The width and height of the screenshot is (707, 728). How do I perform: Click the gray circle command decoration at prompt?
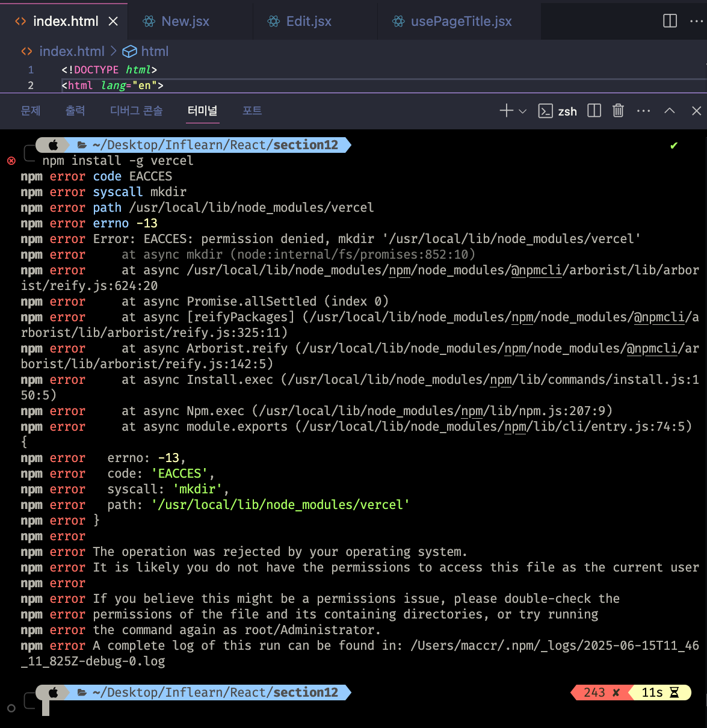point(11,708)
